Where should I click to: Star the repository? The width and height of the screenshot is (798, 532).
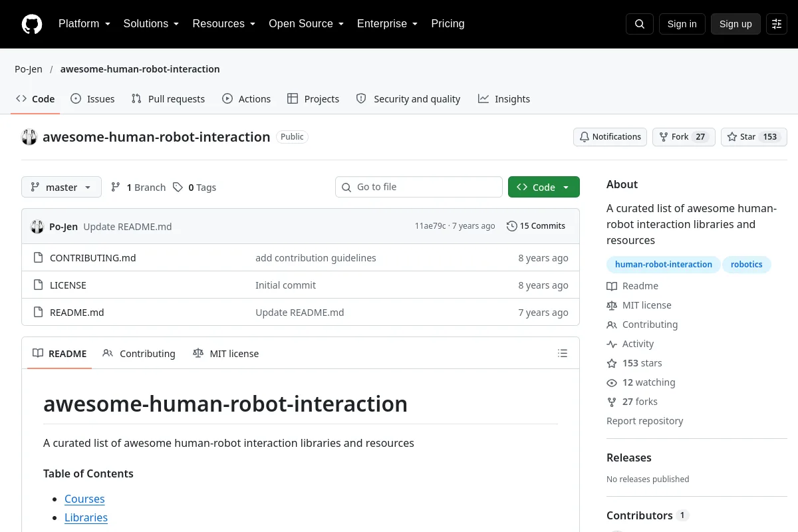coord(754,136)
